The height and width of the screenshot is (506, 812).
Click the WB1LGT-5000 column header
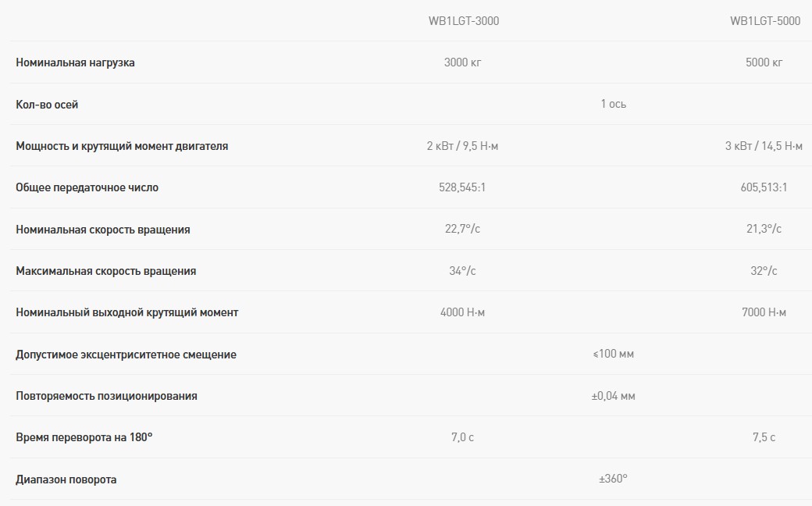pos(764,21)
